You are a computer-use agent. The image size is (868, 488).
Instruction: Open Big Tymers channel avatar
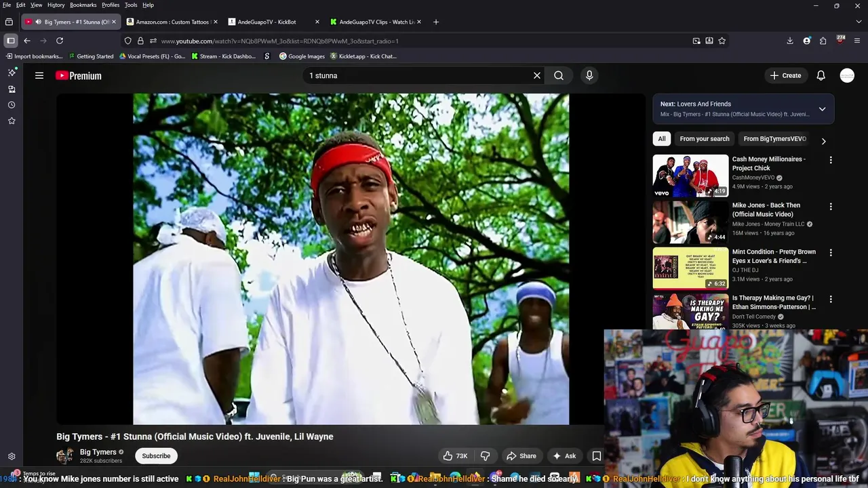coord(65,456)
